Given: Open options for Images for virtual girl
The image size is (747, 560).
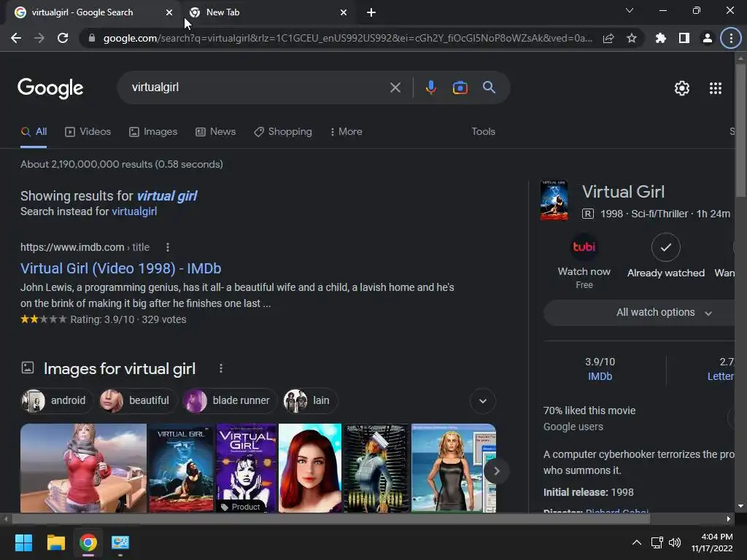Looking at the screenshot, I should 220,368.
